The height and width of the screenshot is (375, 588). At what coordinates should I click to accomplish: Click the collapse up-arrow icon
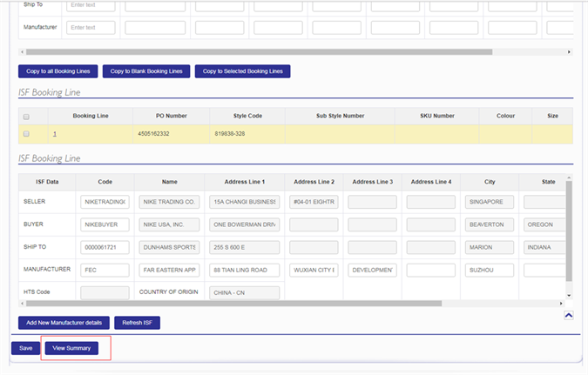(x=567, y=316)
